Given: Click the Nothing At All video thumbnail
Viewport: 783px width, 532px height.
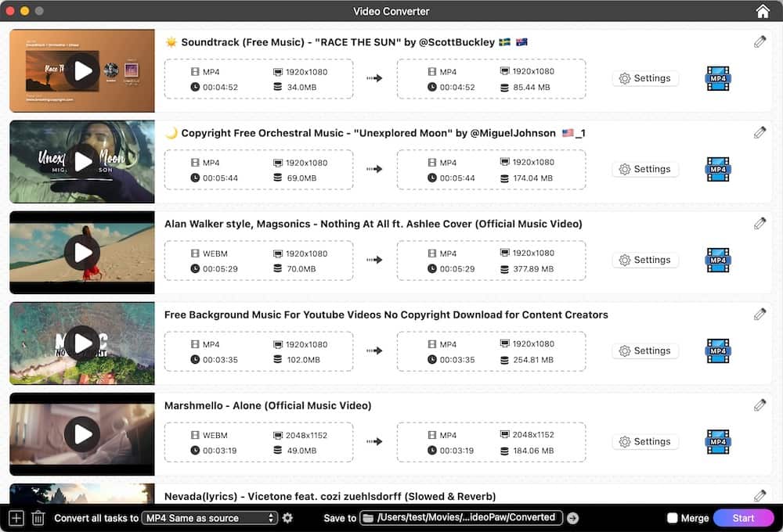Looking at the screenshot, I should (x=82, y=253).
